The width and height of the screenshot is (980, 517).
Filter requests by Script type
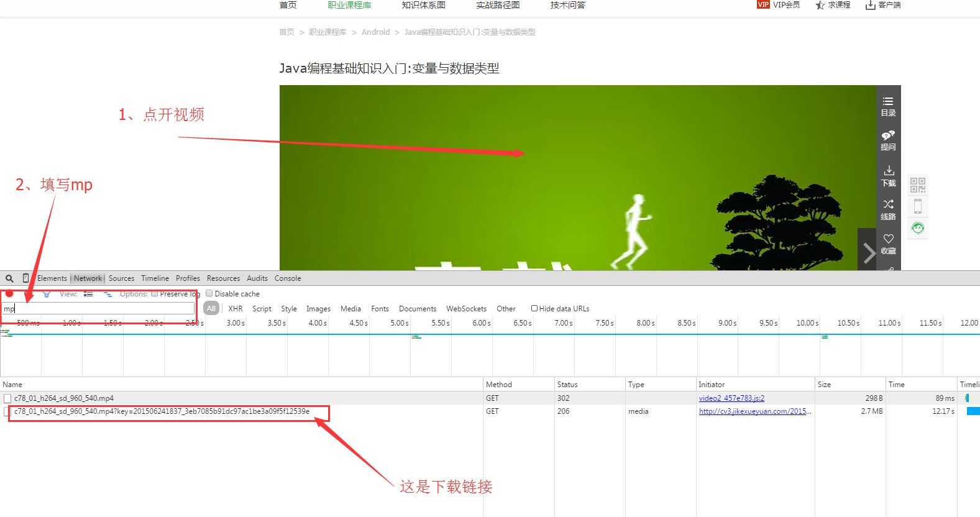click(262, 309)
